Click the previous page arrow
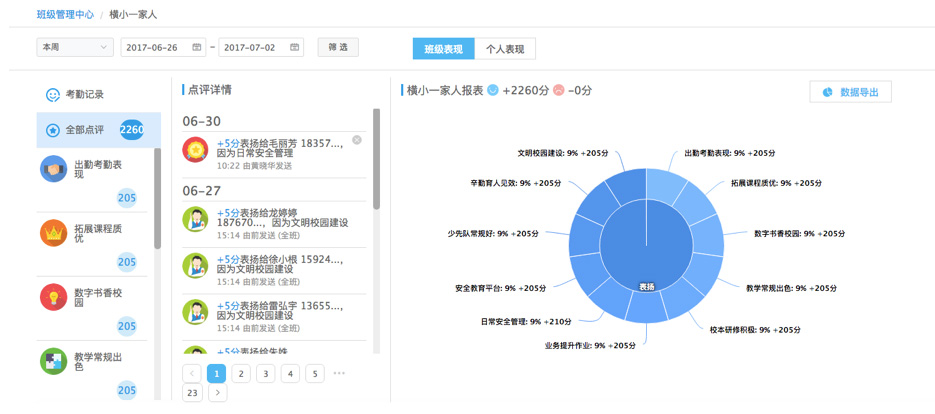The height and width of the screenshot is (414, 935). tap(192, 373)
